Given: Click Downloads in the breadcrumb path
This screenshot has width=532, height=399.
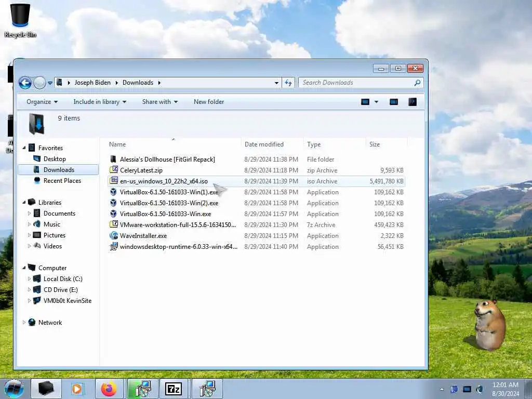Looking at the screenshot, I should click(138, 83).
